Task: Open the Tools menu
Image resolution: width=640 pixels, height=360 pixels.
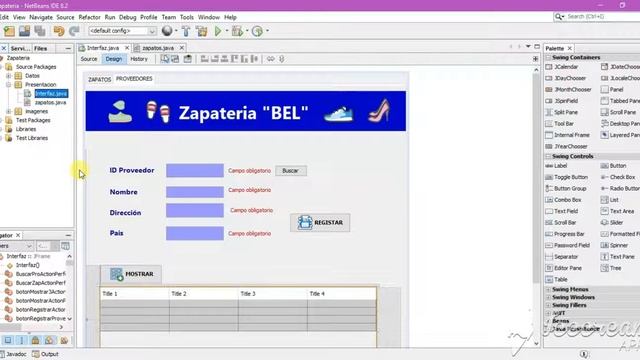Action: coord(187,17)
